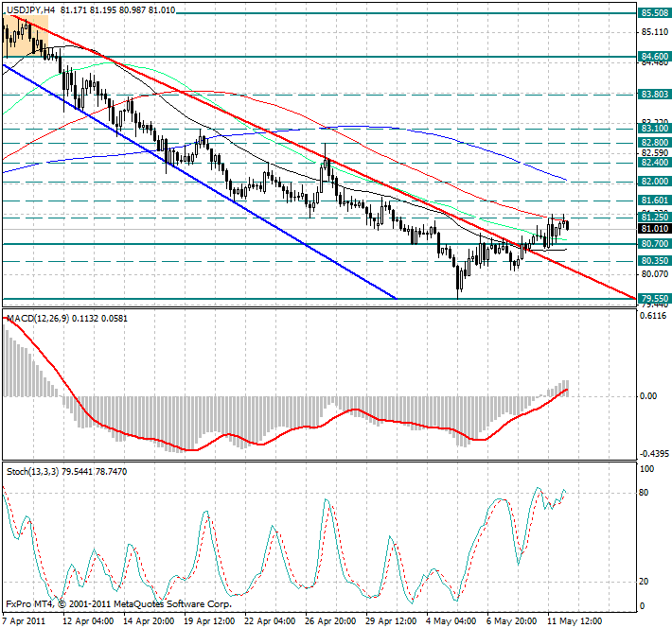Click the 6 May 20:00 time label
The image size is (672, 628).
click(511, 621)
